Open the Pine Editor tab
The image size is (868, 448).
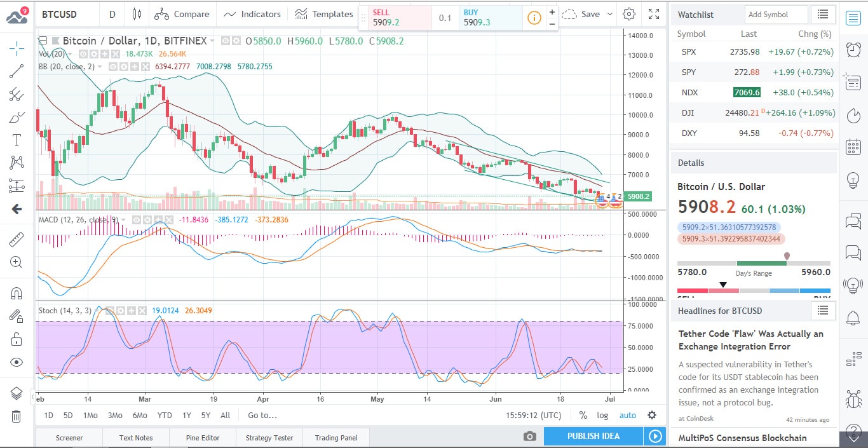pos(203,437)
